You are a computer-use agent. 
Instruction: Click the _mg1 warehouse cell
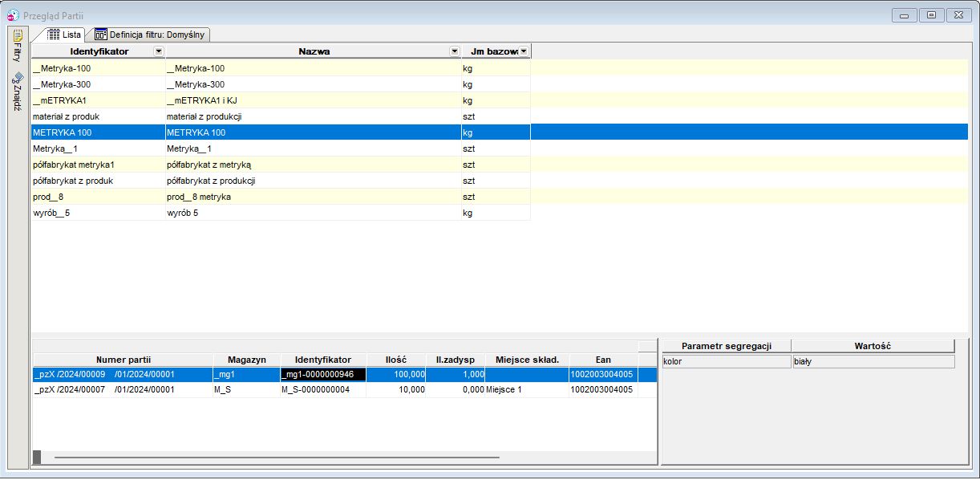click(246, 374)
